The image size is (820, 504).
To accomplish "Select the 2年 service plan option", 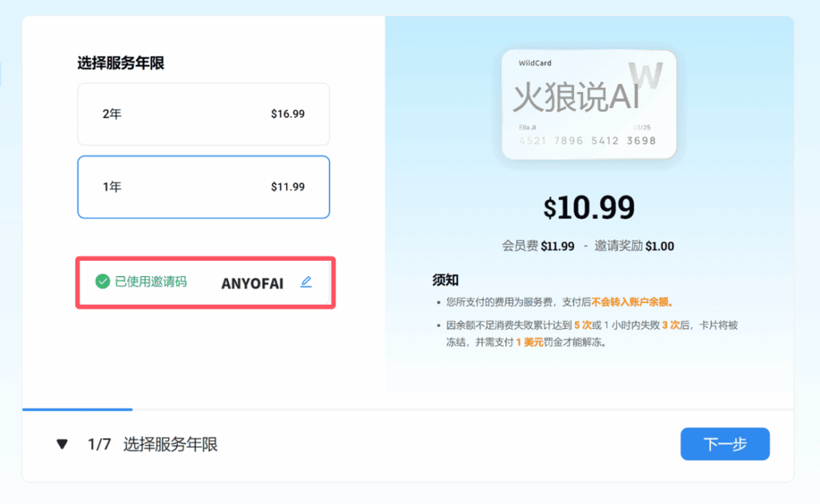I will coord(203,114).
